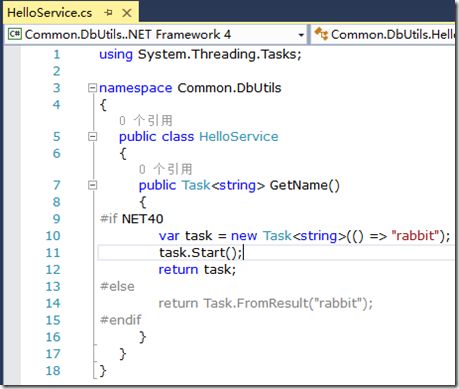459x389 pixels.
Task: Click 'new' keyword on line 10
Action: point(244,236)
